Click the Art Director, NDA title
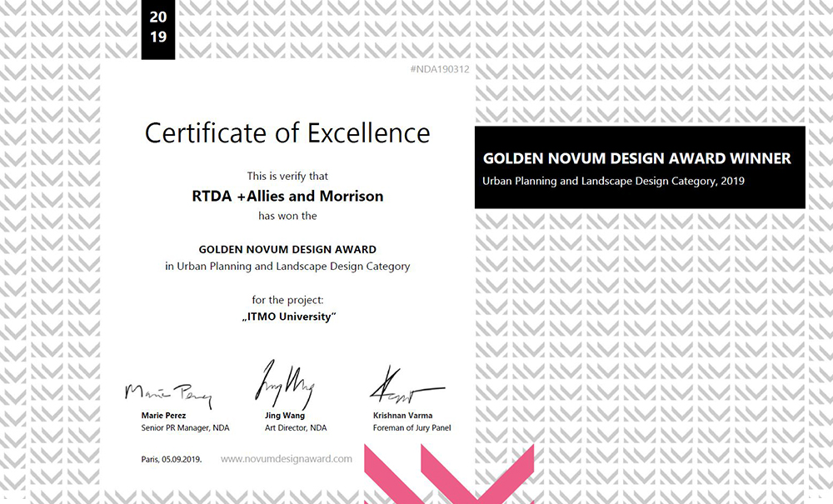The height and width of the screenshot is (504, 833). pos(295,428)
